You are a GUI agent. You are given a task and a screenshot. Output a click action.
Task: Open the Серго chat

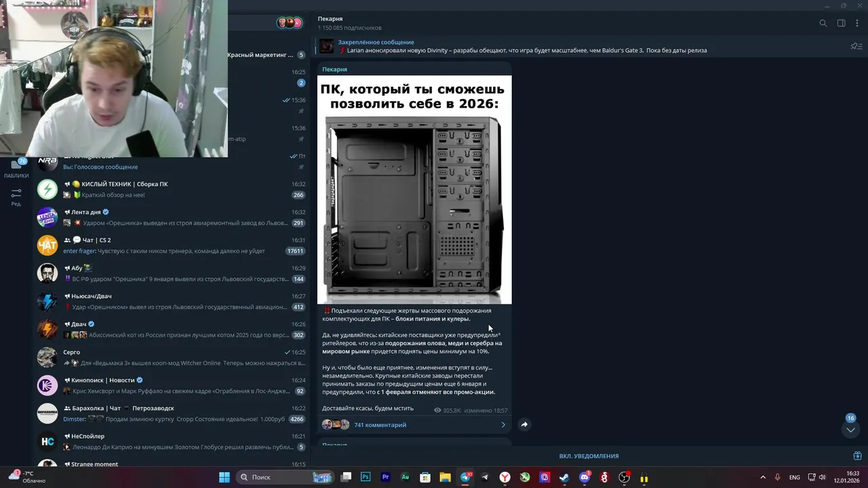click(x=173, y=357)
